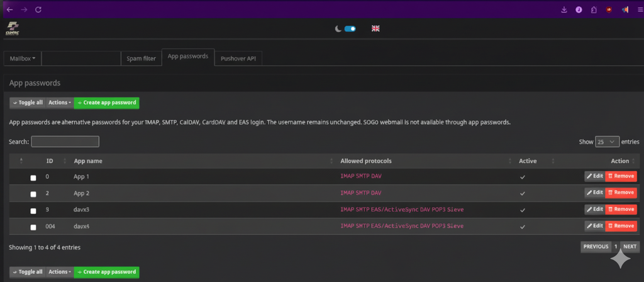The height and width of the screenshot is (282, 644).
Task: Switch to the Spam filter tab
Action: 141,59
